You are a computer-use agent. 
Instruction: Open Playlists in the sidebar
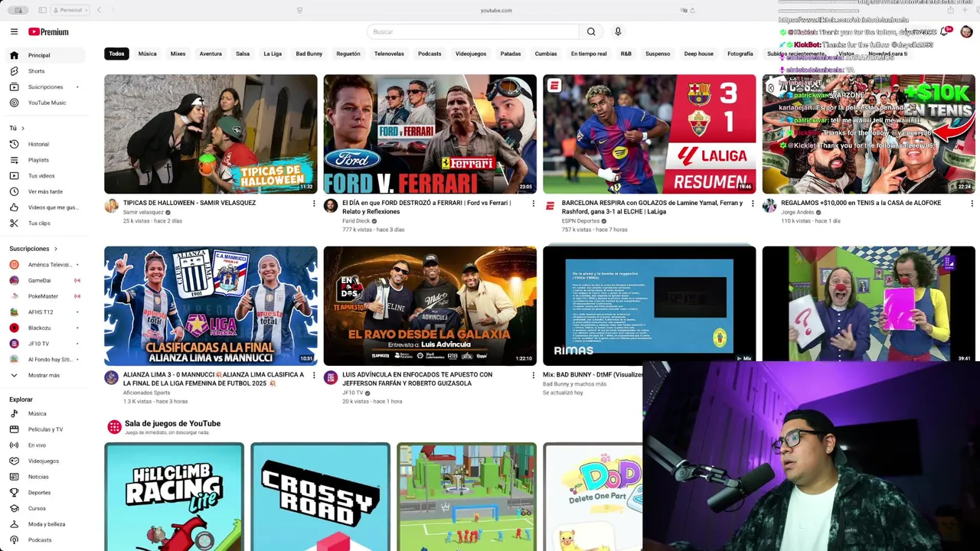[46, 160]
